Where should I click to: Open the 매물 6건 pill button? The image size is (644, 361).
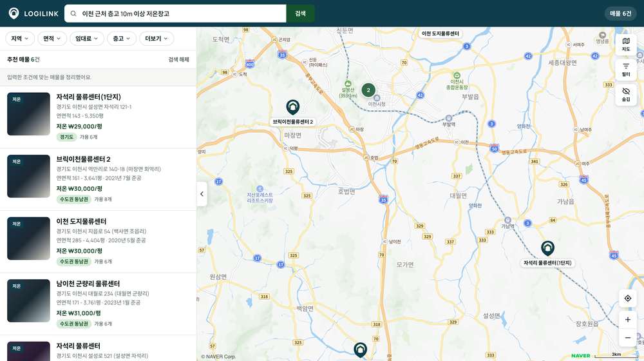(x=620, y=14)
